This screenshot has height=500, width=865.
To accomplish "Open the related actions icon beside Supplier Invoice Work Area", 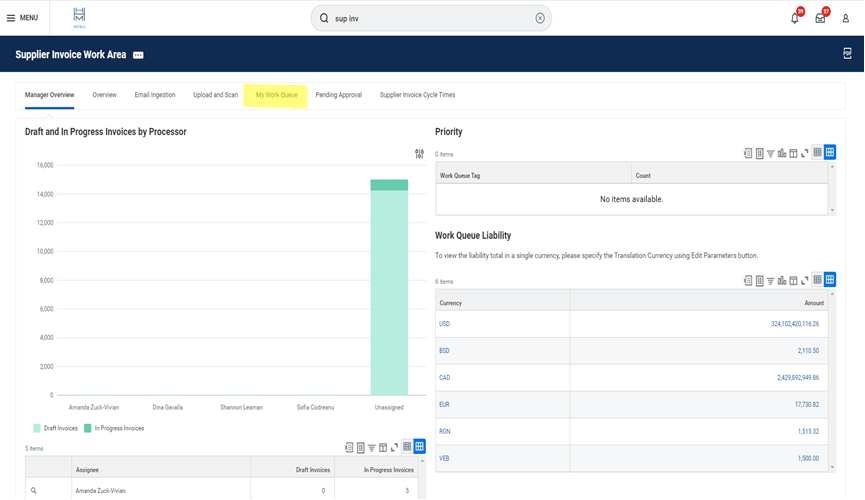I will 138,55.
